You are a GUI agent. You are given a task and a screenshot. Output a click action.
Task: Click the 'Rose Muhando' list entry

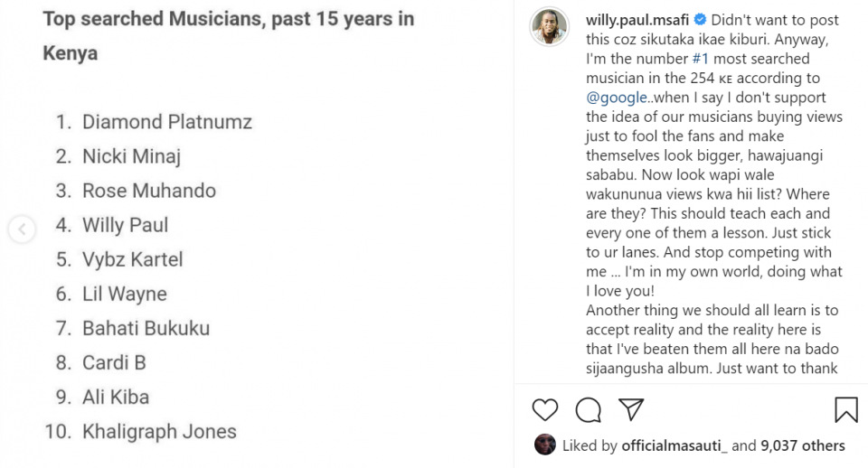pos(149,191)
